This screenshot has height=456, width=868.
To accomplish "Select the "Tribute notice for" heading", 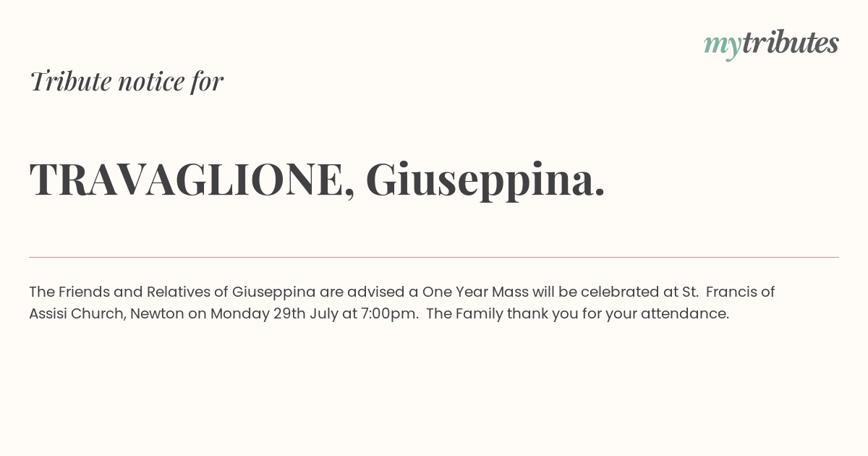I will (x=127, y=81).
